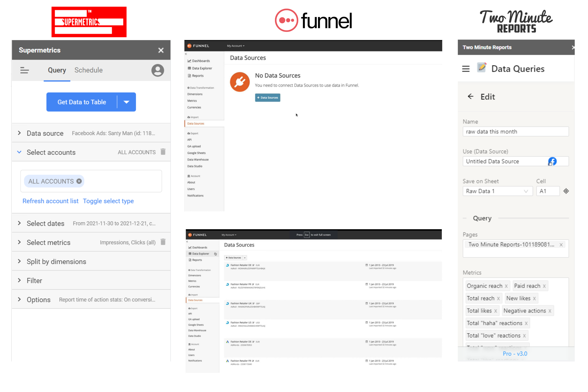Switch to the Query tab

point(57,70)
